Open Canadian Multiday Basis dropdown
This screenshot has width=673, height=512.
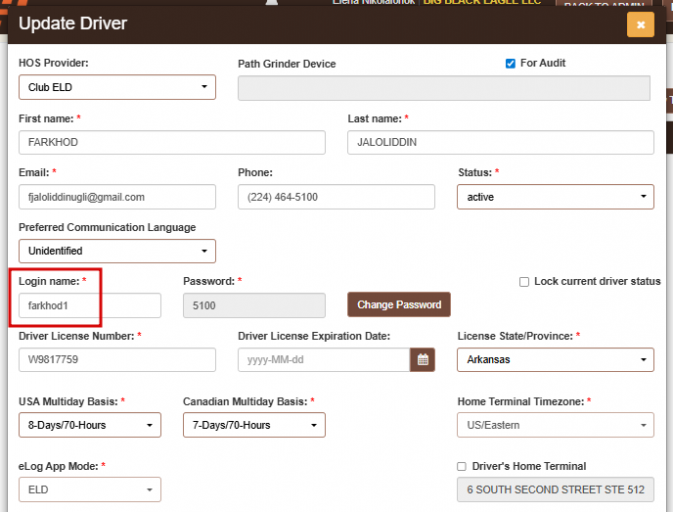[x=254, y=425]
